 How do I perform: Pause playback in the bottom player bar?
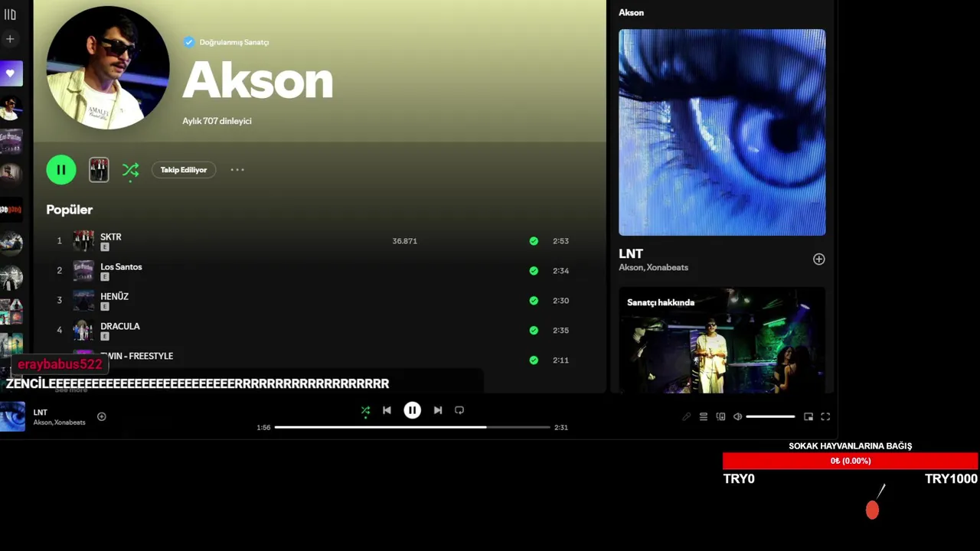pos(412,410)
